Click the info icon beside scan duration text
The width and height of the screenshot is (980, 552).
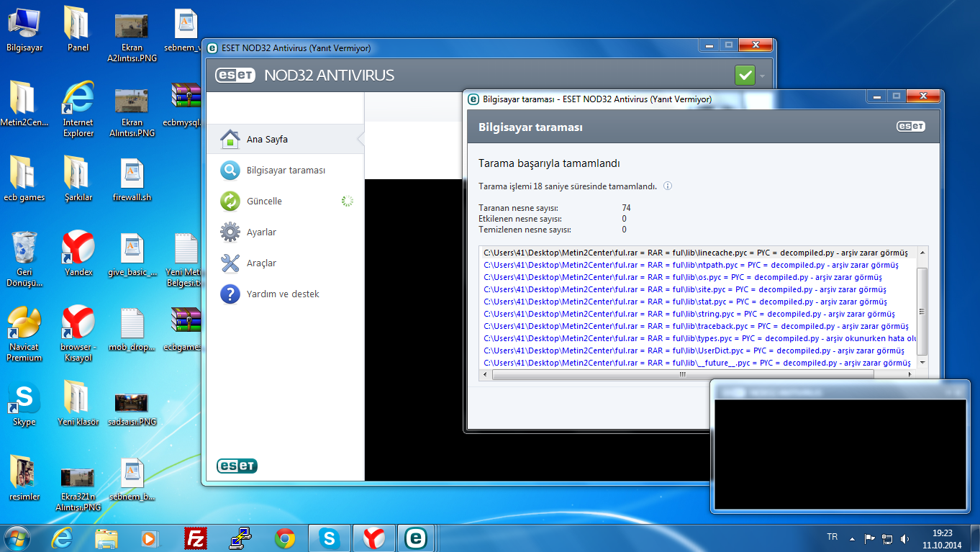click(x=668, y=186)
